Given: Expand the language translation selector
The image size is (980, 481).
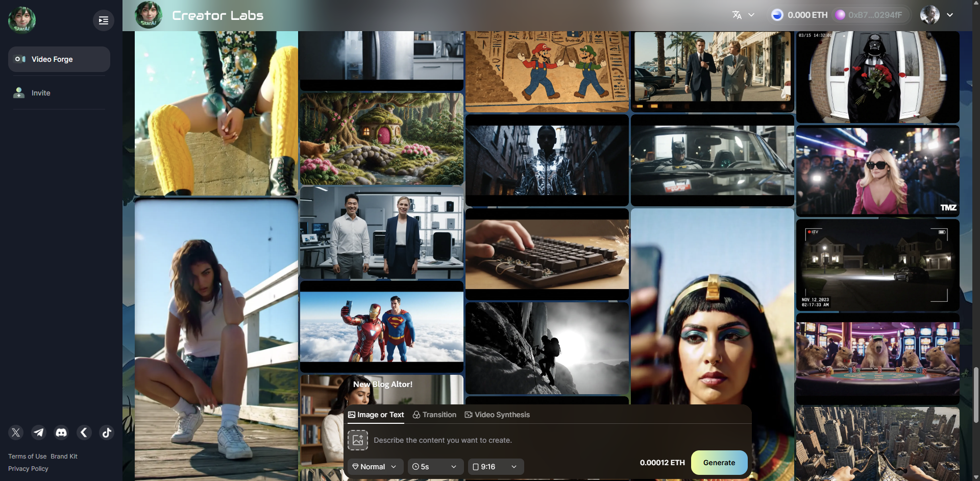Looking at the screenshot, I should click(743, 15).
